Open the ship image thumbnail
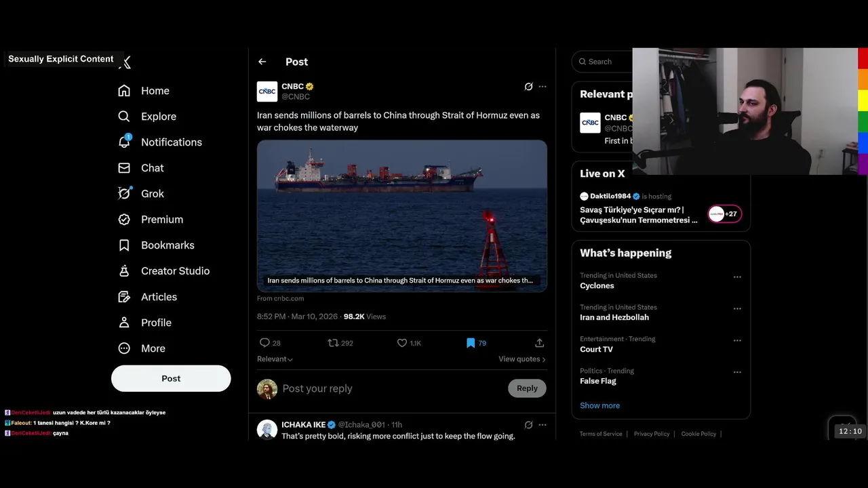Image resolution: width=868 pixels, height=488 pixels. pos(402,216)
